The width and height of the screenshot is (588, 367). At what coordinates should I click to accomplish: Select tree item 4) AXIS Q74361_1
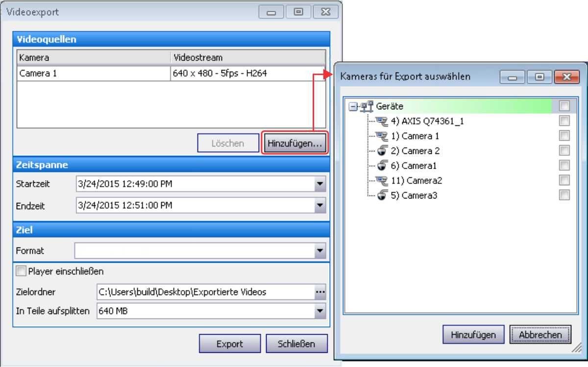click(427, 121)
